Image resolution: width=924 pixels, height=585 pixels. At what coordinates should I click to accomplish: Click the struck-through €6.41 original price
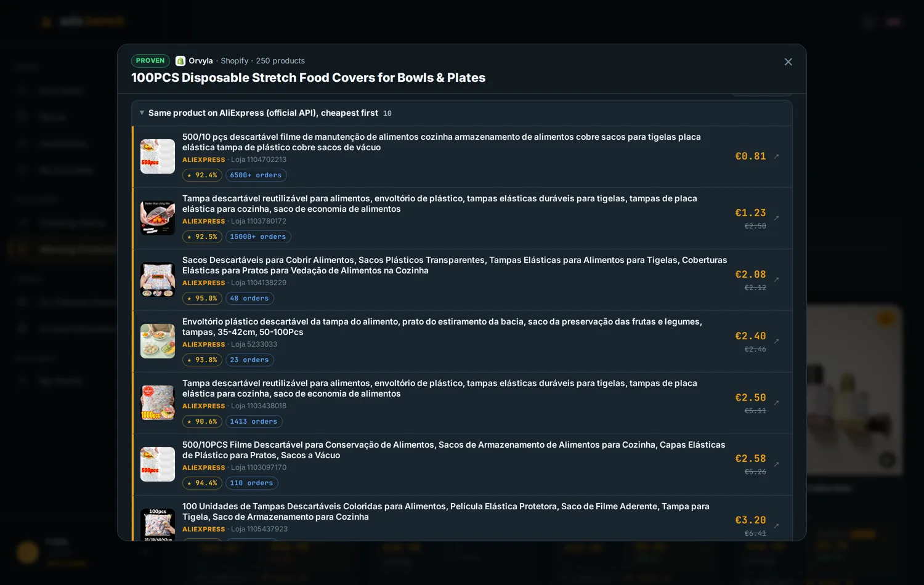(x=755, y=533)
